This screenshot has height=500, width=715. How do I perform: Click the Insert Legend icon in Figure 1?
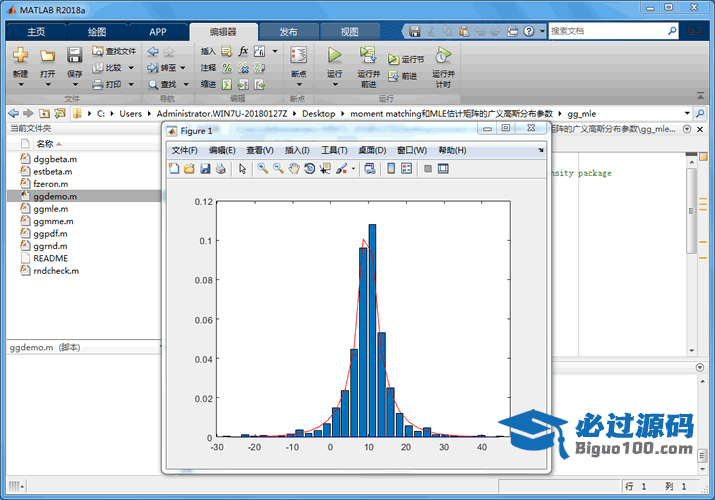406,169
